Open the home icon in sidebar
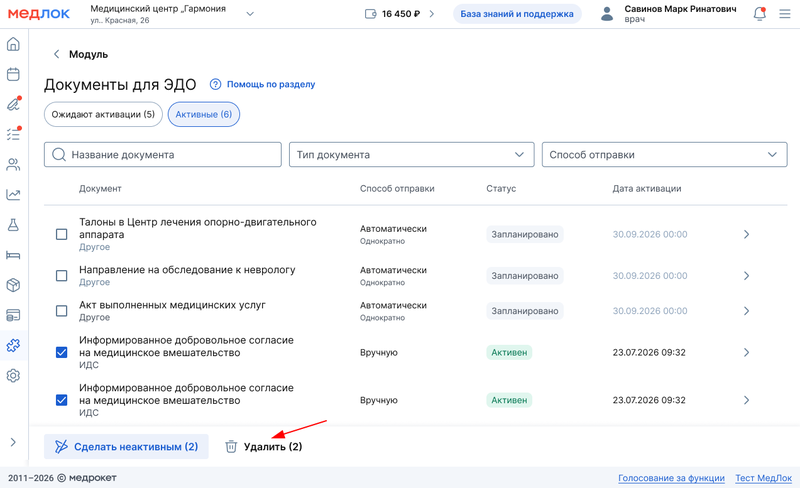Viewport: 800px width, 488px height. pyautogui.click(x=13, y=44)
